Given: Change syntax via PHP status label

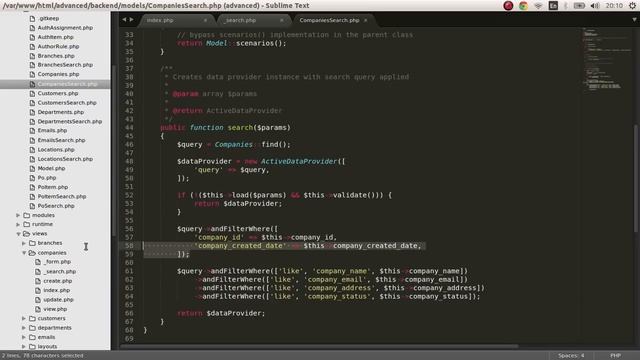Looking at the screenshot, I should click(616, 356).
